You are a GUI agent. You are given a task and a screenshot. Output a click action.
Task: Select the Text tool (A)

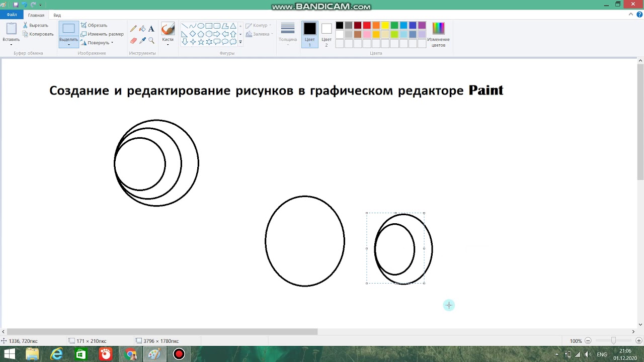(151, 29)
